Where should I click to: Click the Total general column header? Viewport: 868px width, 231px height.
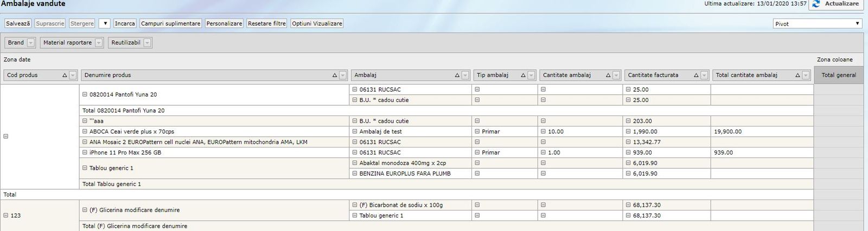point(838,75)
